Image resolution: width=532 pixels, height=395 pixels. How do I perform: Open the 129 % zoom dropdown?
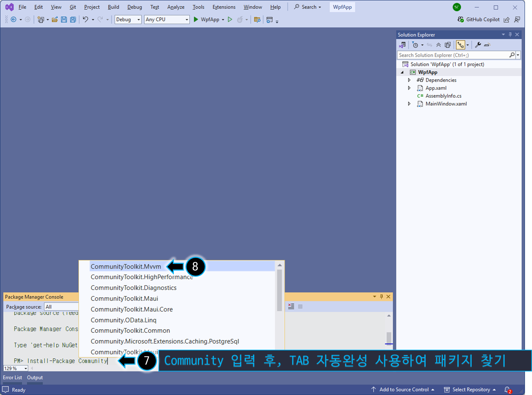26,368
